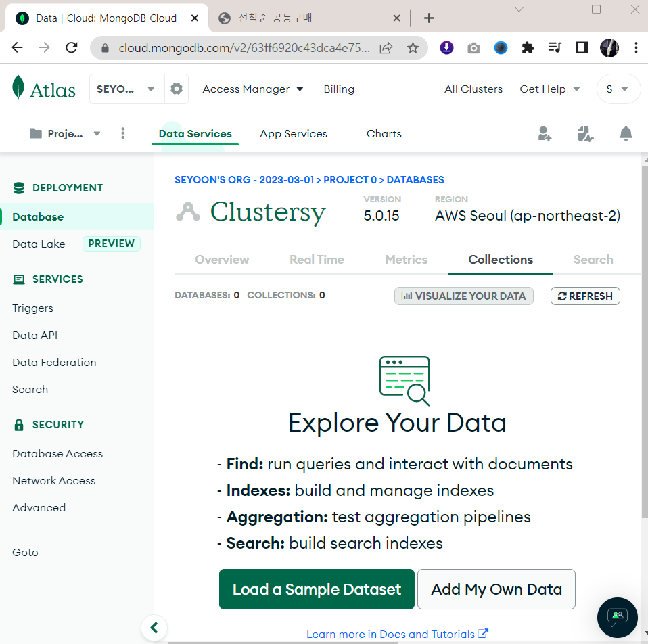This screenshot has height=644, width=648.
Task: Click the camera extension icon
Action: coord(473,48)
